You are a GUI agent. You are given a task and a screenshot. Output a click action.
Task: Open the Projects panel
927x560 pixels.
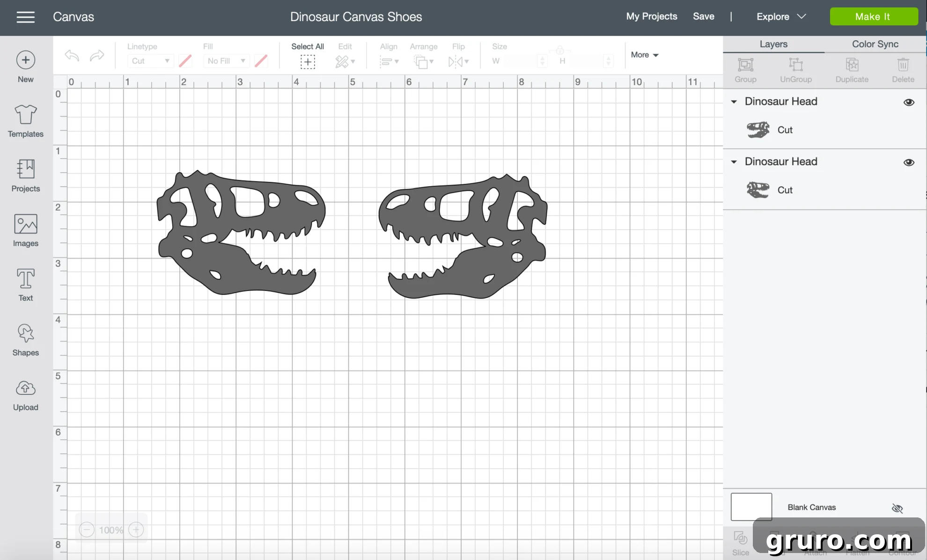(x=26, y=176)
